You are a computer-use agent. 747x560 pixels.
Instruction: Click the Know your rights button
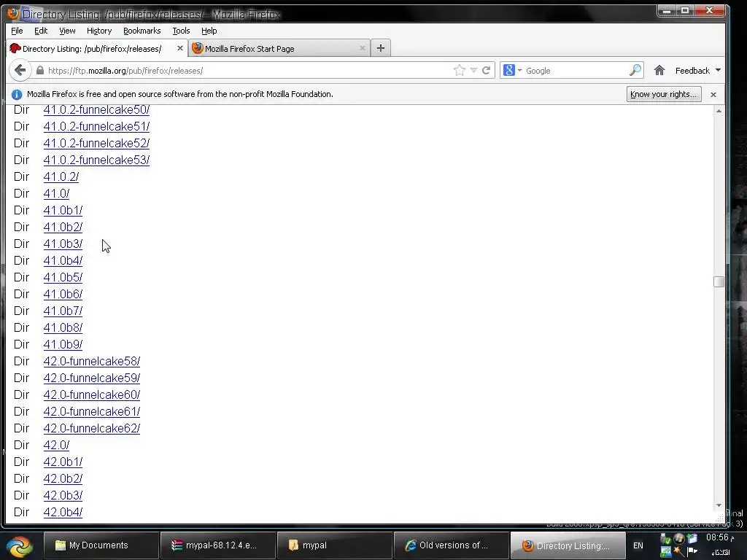click(x=664, y=94)
